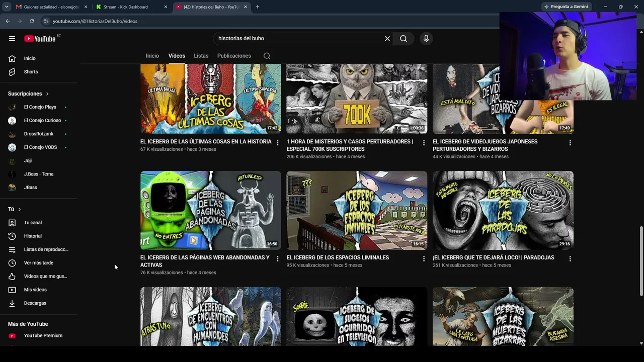Expand the Suscripciones section
This screenshot has width=644, height=362.
[x=29, y=94]
